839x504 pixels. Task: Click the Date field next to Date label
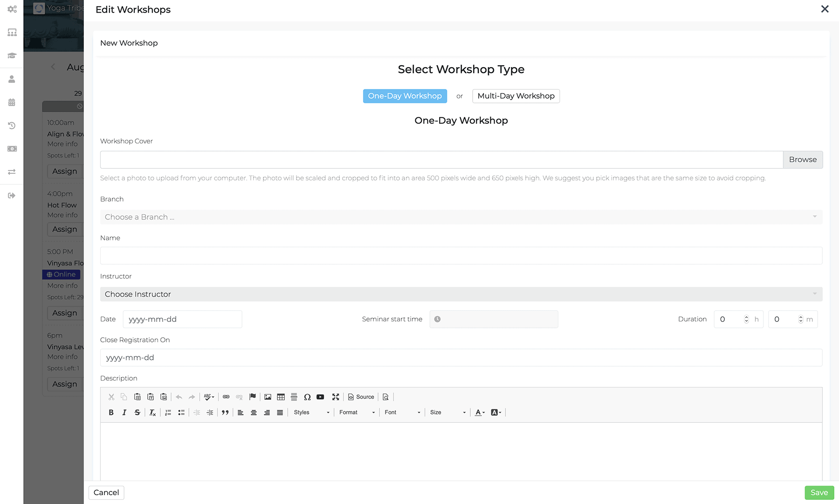(183, 320)
